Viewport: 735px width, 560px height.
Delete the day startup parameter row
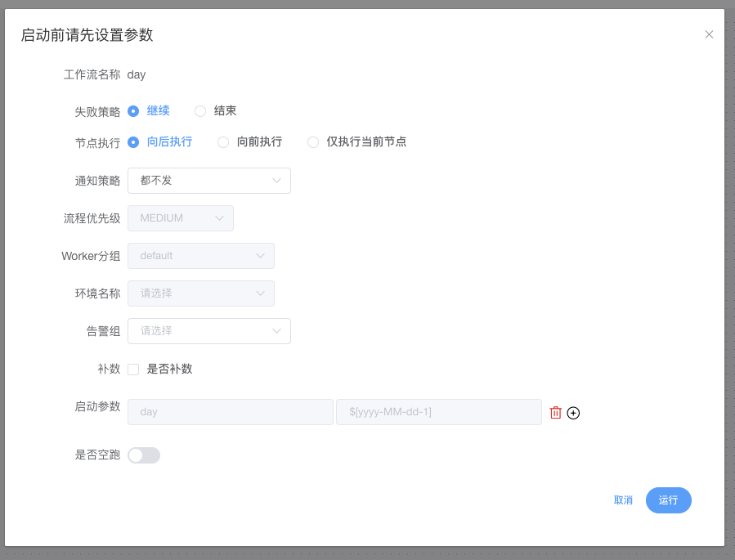(555, 412)
